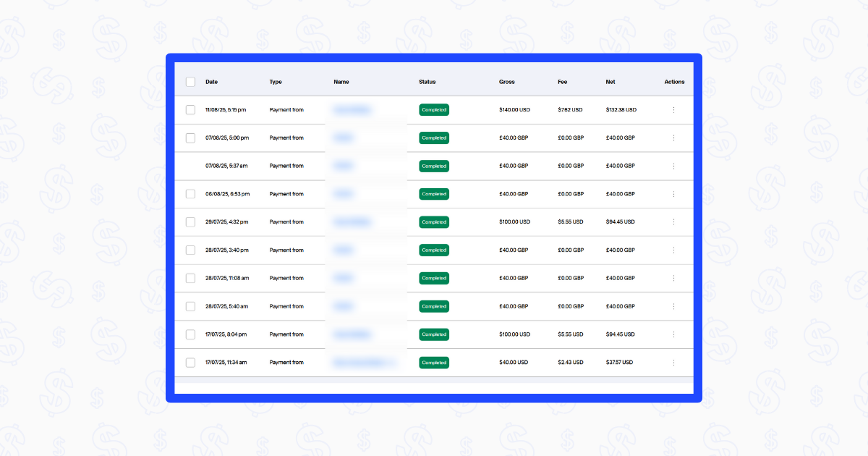This screenshot has width=868, height=456.
Task: Open actions menu for 17/07/25 11:34 am payment
Action: (673, 363)
